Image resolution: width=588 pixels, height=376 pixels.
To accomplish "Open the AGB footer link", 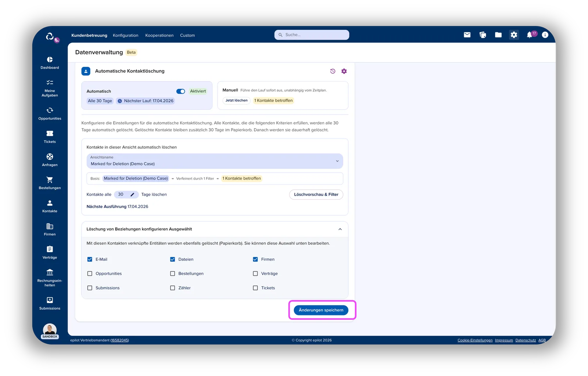I will [542, 340].
